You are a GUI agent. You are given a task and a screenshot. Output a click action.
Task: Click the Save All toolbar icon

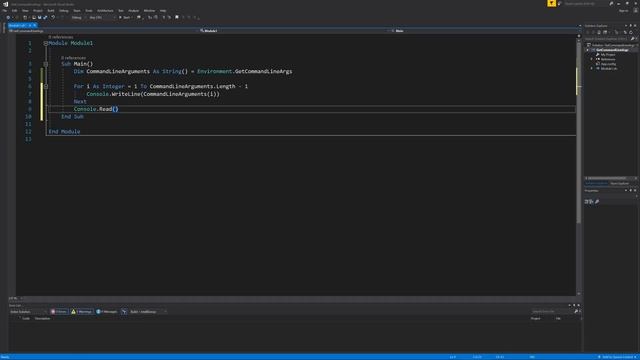tap(45, 18)
